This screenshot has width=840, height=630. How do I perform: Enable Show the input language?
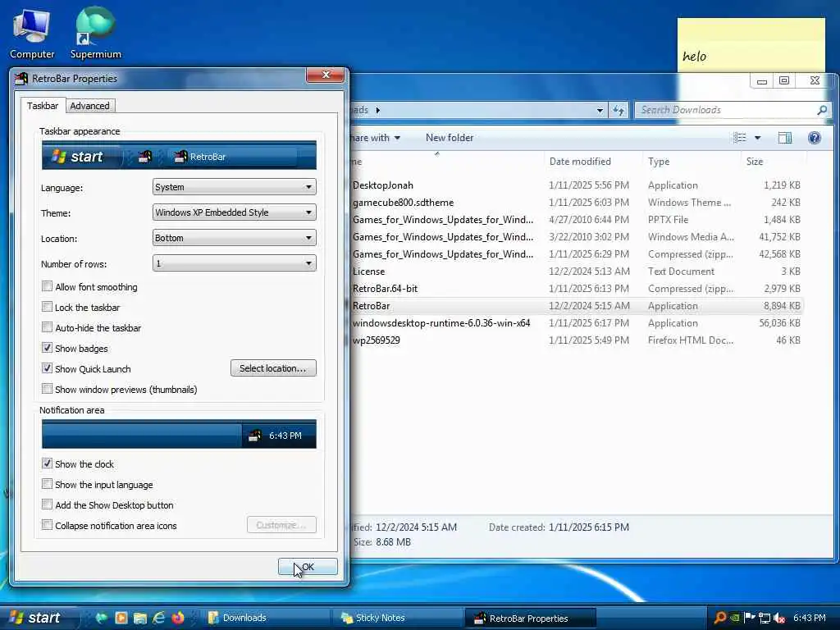pos(47,484)
